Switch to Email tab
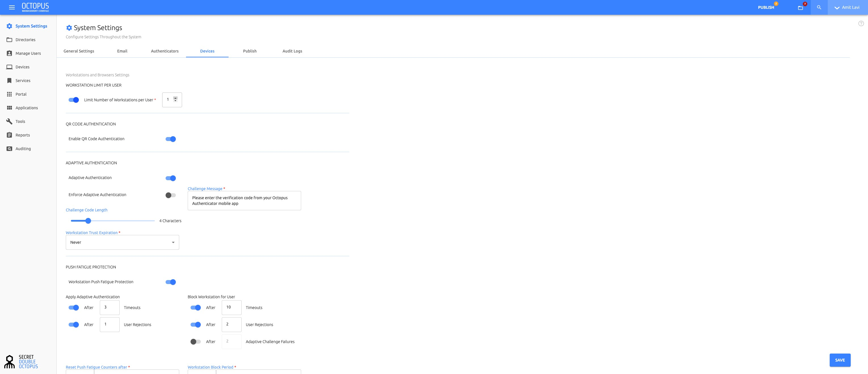This screenshot has height=374, width=868. 122,51
